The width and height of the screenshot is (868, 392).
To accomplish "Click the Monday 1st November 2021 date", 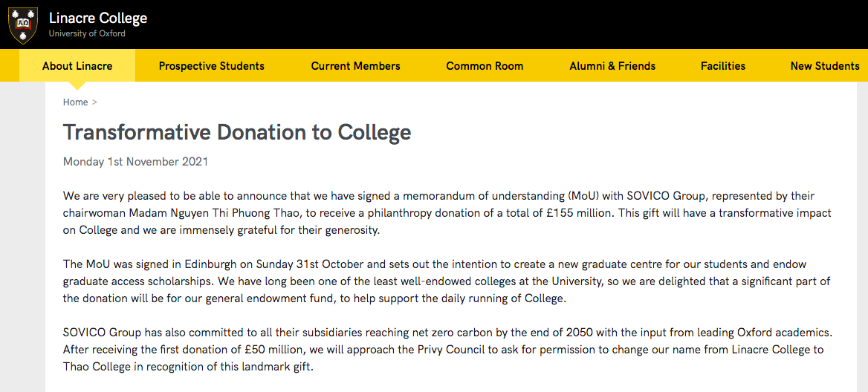I will coord(135,162).
